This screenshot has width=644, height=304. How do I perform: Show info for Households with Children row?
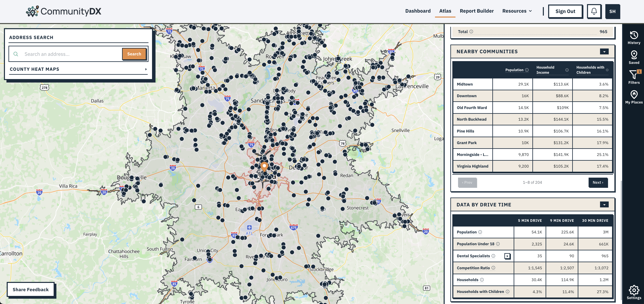pos(508,292)
